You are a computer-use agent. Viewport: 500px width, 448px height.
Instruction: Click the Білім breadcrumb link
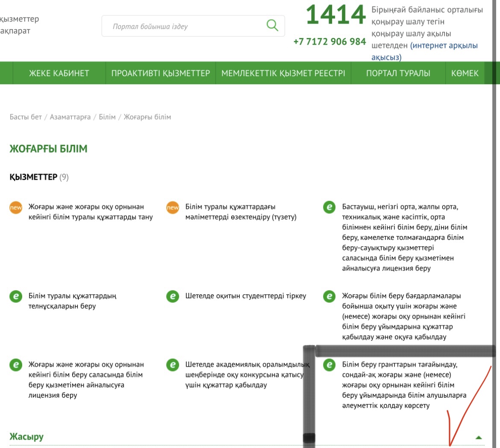[107, 117]
